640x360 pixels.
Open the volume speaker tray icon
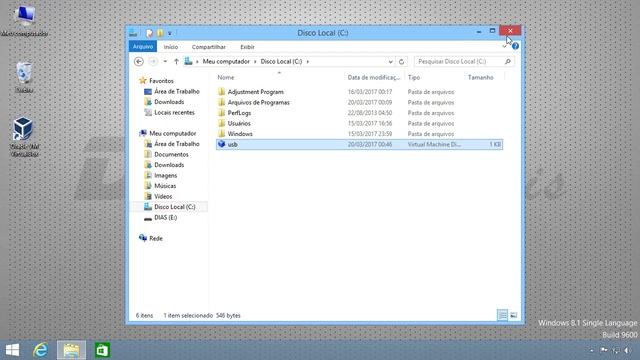pyautogui.click(x=627, y=350)
